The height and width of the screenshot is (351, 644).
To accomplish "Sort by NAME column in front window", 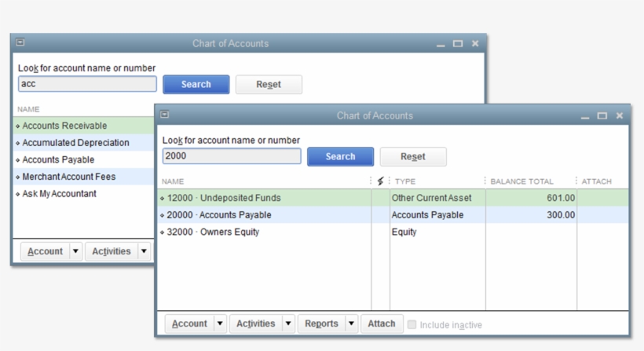I will pyautogui.click(x=173, y=181).
